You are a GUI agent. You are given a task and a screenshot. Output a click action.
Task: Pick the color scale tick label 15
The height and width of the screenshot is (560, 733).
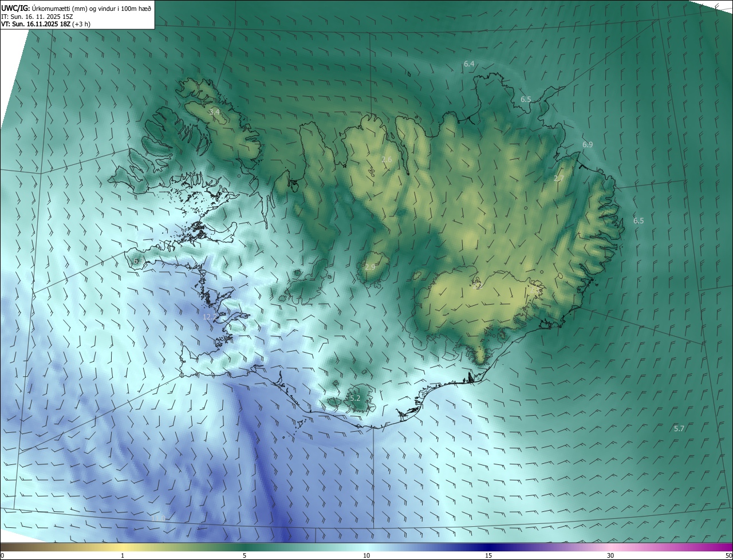click(x=488, y=555)
